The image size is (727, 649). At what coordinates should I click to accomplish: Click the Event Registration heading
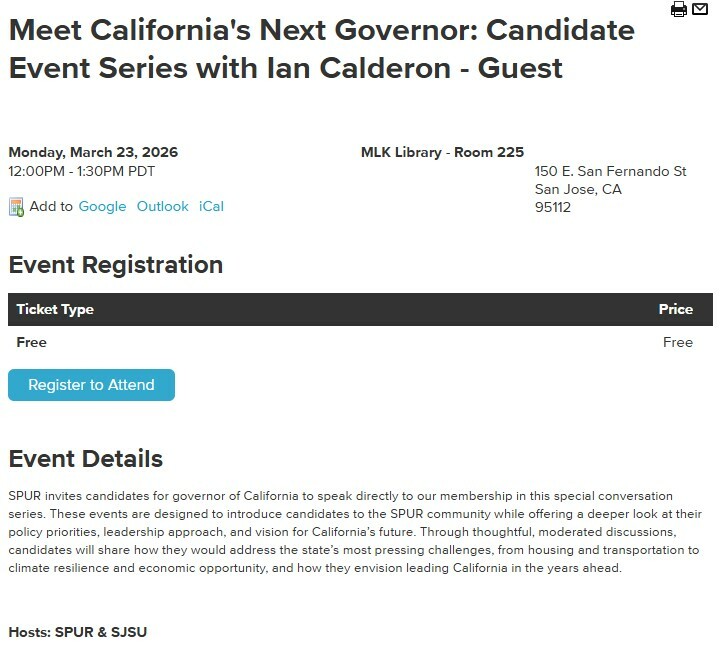pos(116,265)
